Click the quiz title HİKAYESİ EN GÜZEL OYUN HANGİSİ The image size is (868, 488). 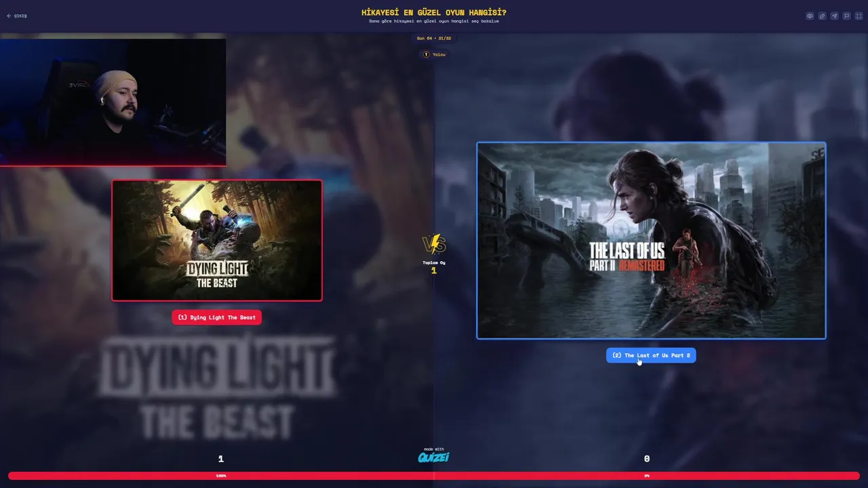434,12
